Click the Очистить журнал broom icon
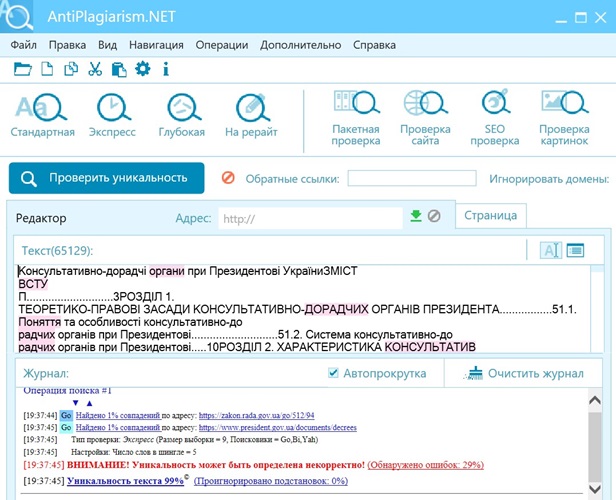The image size is (616, 500). pyautogui.click(x=473, y=373)
